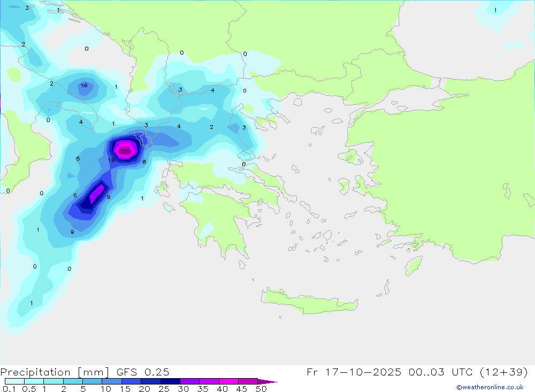535x392 pixels.
Task: Click the 0.5–1 mm light cyan legend swatch
Action: tap(34, 381)
